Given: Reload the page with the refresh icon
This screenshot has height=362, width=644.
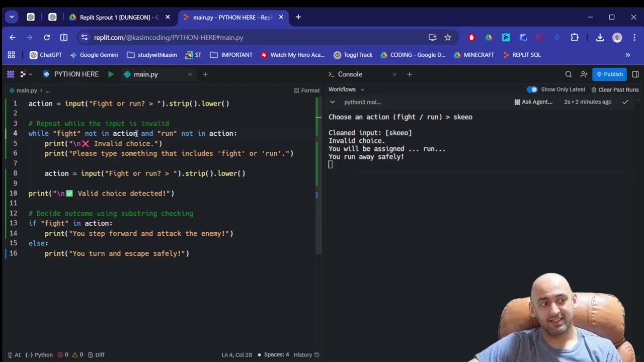Looking at the screenshot, I should [47, 37].
